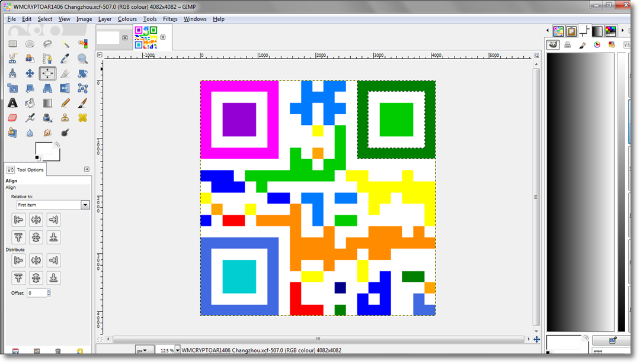Click the background colour swatch

(x=56, y=156)
